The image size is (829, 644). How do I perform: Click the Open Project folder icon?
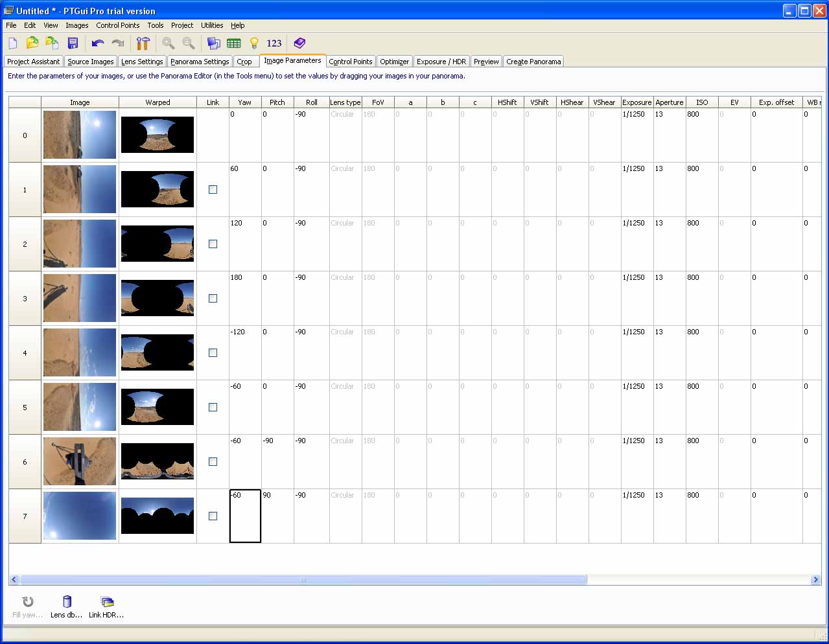coord(32,43)
